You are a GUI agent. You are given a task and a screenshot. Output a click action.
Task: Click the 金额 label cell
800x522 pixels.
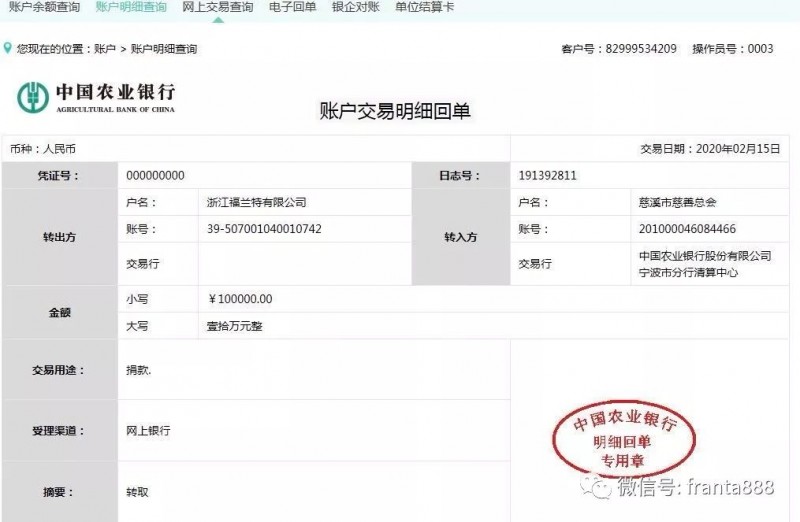click(60, 312)
